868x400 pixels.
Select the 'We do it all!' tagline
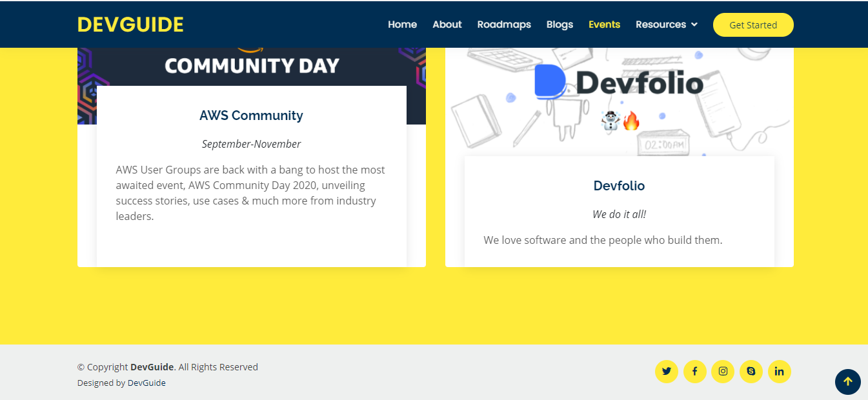[619, 214]
